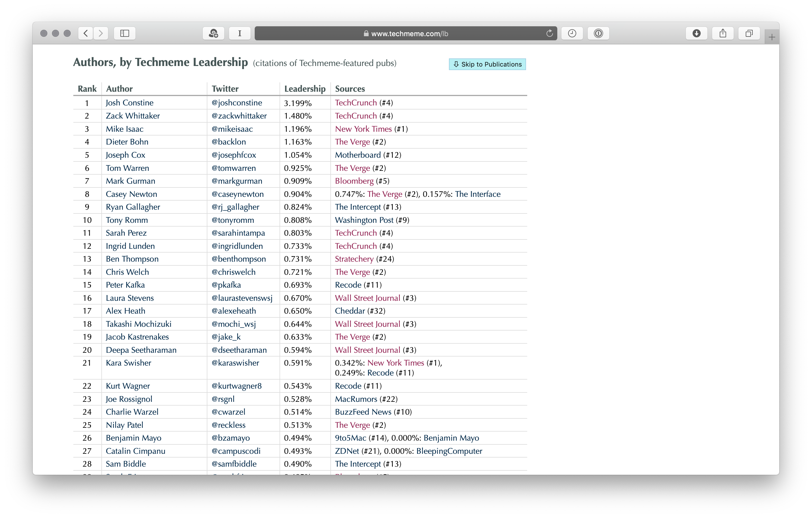Open Deepa Seetharaman author link

coord(141,350)
